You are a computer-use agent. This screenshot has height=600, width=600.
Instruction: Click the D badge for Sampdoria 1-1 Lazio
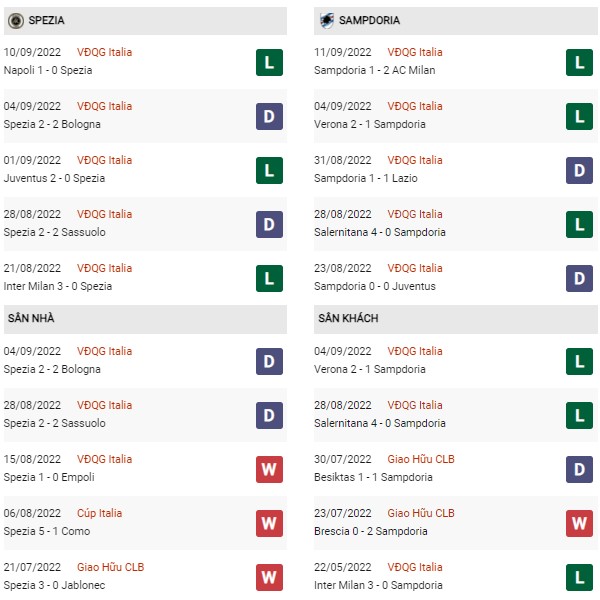coord(579,170)
